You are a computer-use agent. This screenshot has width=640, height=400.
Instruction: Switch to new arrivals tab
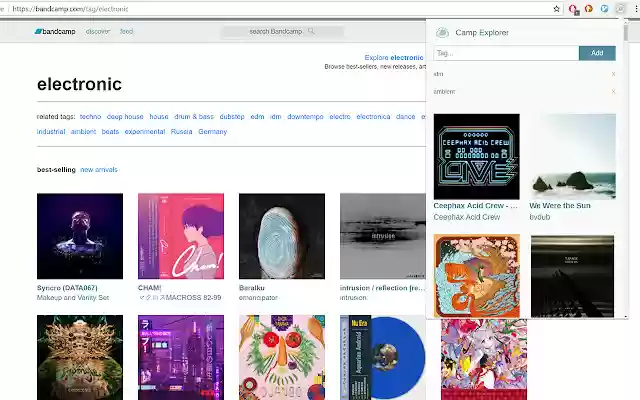(x=99, y=169)
